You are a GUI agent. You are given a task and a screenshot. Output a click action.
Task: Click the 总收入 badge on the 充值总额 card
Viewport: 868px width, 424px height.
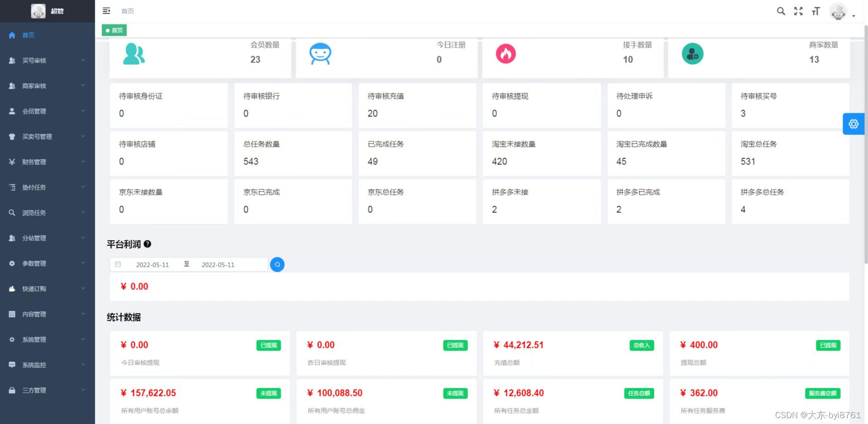[x=641, y=345]
